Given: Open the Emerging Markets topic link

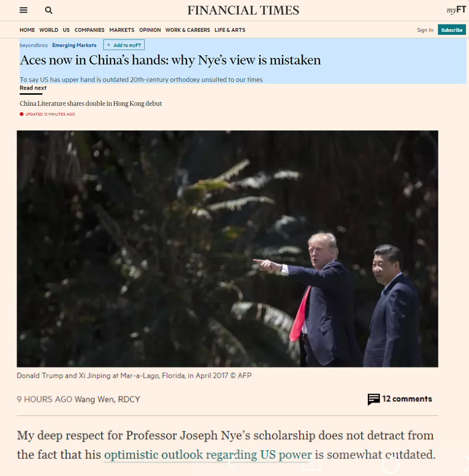Looking at the screenshot, I should (x=74, y=45).
